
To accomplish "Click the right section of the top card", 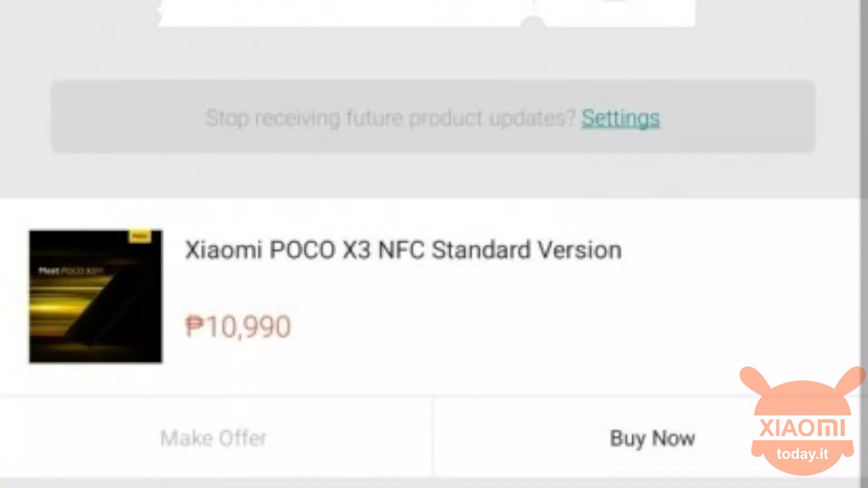I will point(619,13).
